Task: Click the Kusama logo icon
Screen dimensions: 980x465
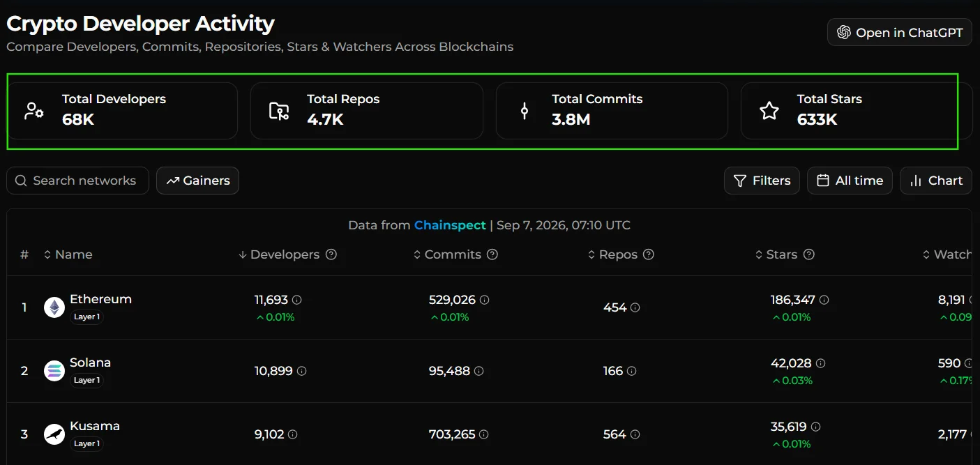Action: 54,434
